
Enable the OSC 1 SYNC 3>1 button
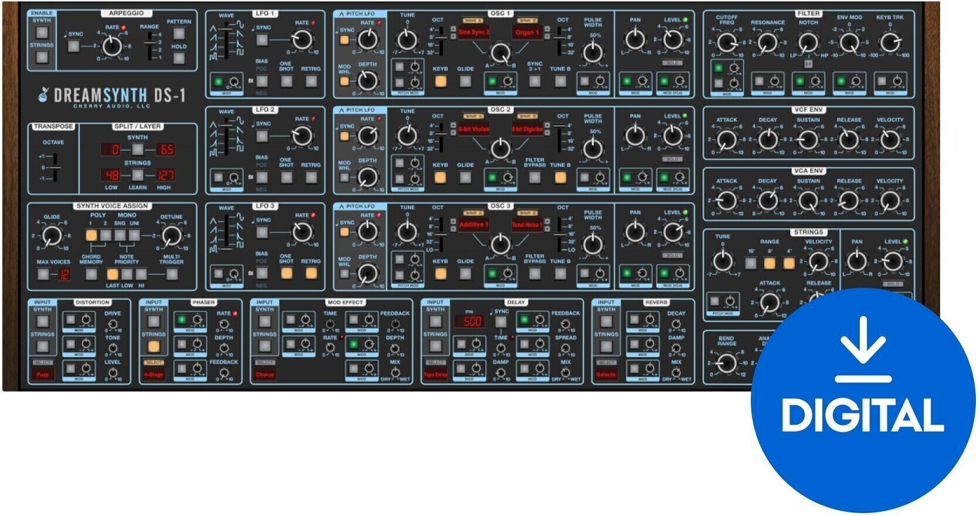tap(535, 81)
